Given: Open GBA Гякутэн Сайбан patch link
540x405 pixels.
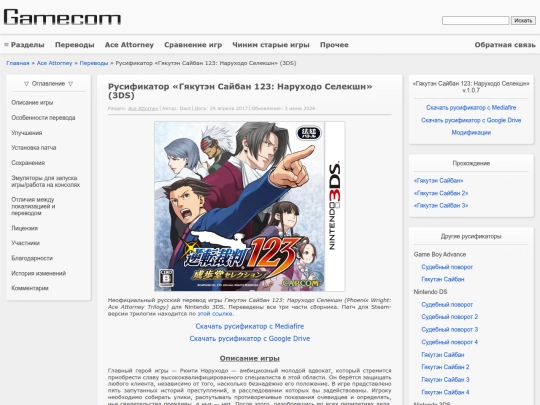Looking at the screenshot, I should click(x=443, y=279).
